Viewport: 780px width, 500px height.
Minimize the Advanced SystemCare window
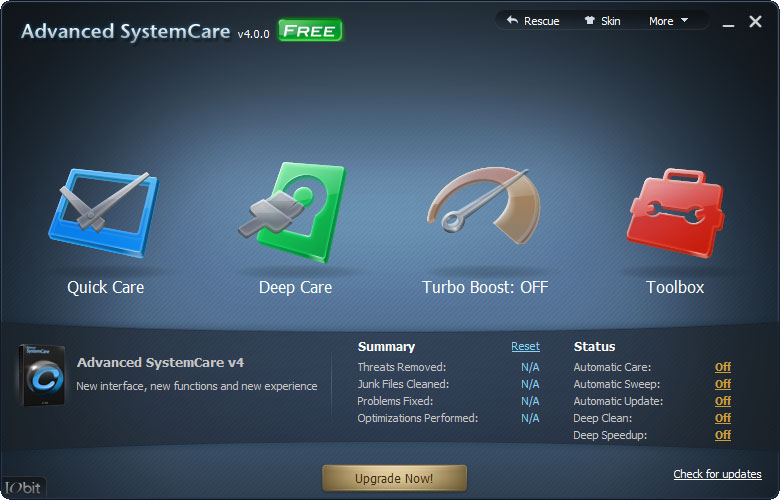728,23
